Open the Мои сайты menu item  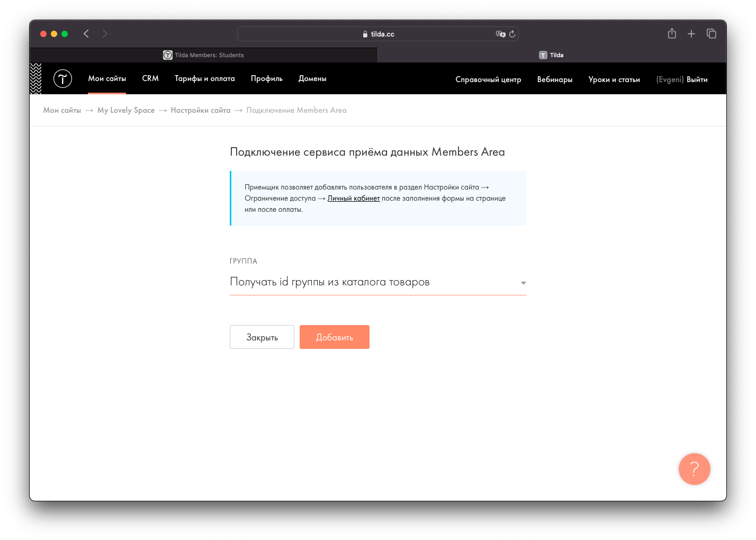(x=107, y=78)
